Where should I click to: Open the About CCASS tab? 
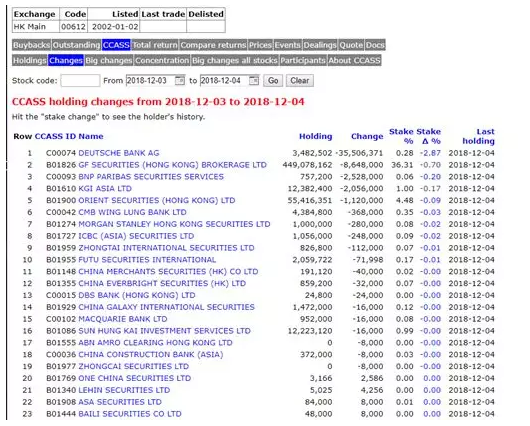click(x=354, y=61)
